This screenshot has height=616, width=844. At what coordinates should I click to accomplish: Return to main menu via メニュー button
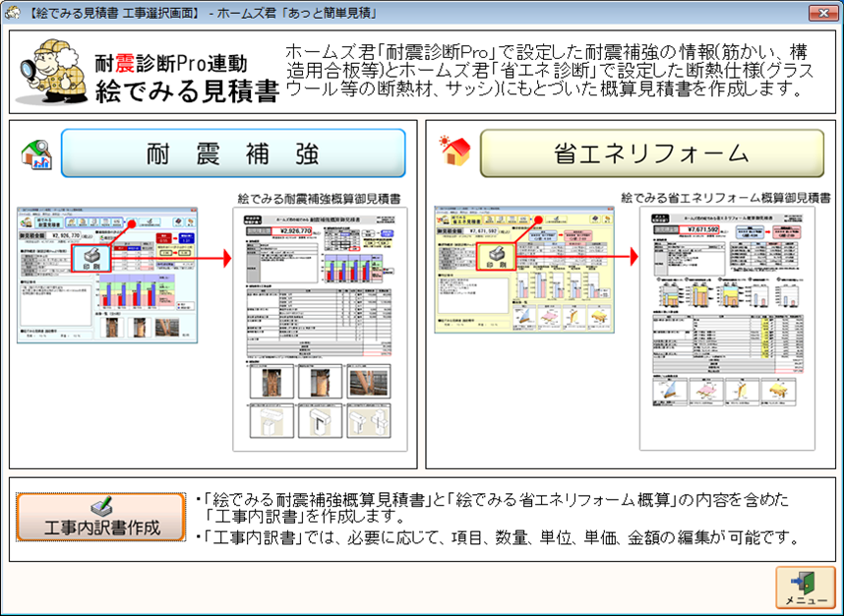pos(806,587)
